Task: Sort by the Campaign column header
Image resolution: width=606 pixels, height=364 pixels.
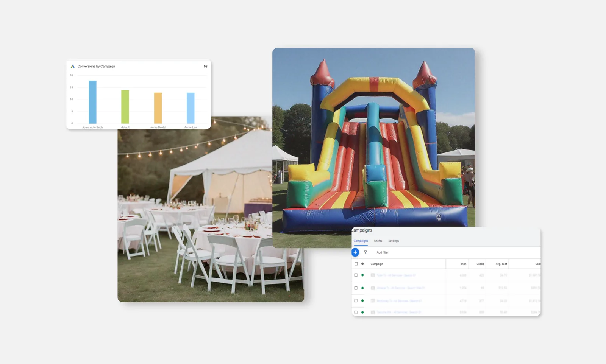Action: pos(376,264)
